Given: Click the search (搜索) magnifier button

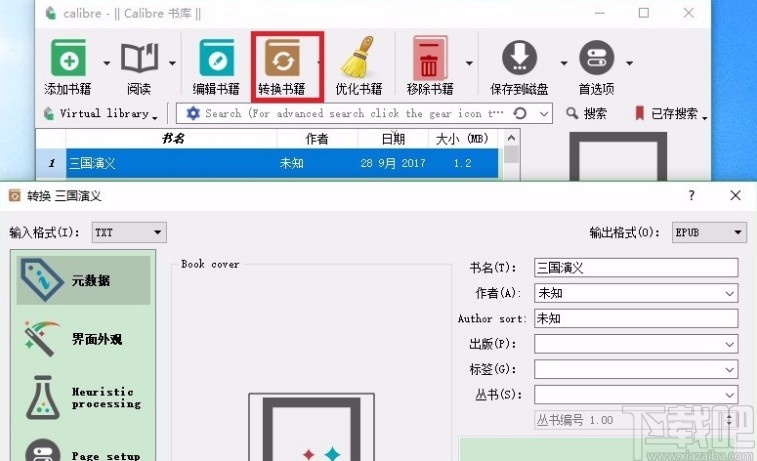Looking at the screenshot, I should [586, 113].
